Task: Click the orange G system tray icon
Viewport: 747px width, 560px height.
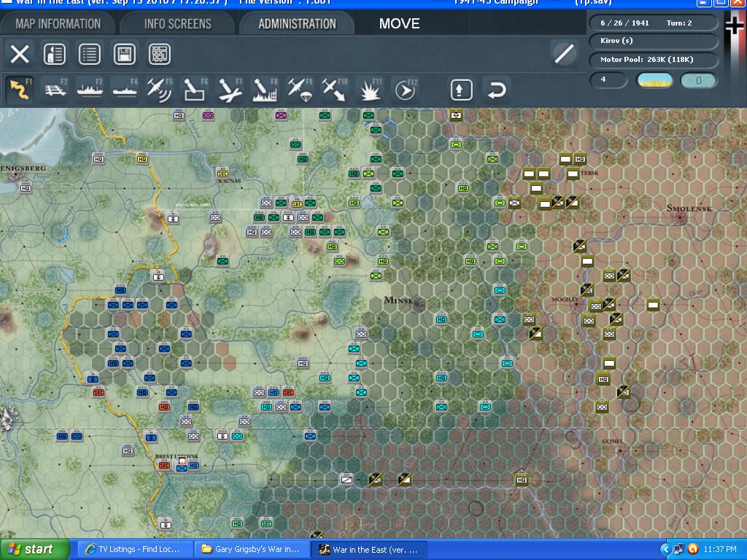Action: tap(693, 550)
